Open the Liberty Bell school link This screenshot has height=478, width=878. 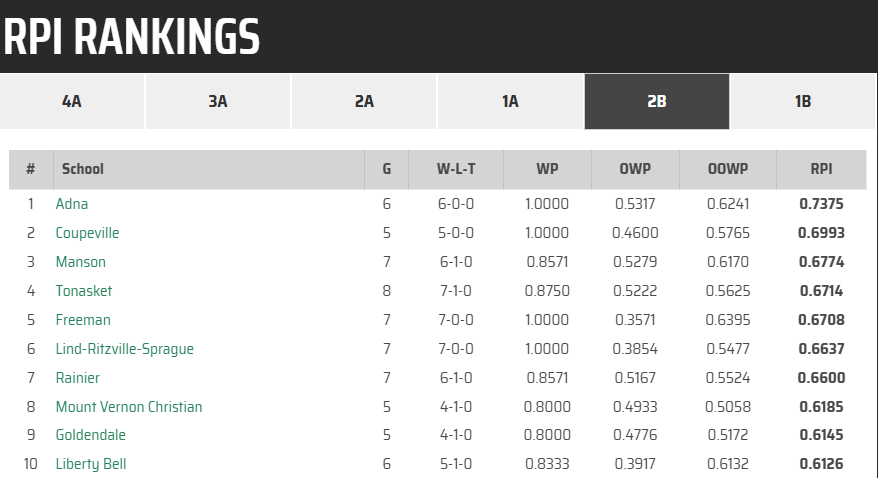tap(90, 465)
